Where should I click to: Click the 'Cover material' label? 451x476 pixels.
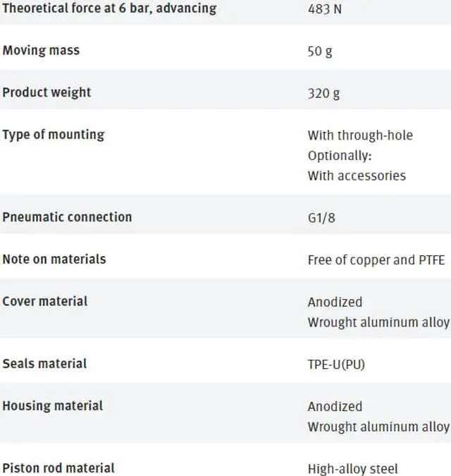tap(45, 302)
